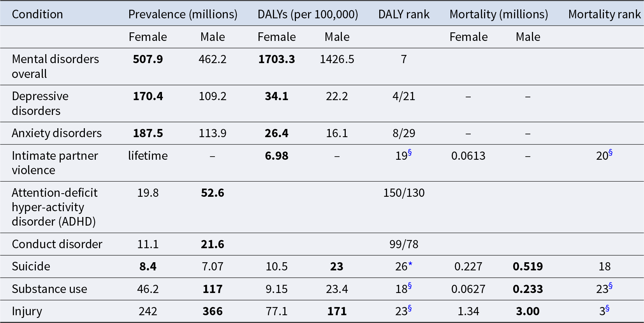The height and width of the screenshot is (323, 644).
Task: Select bold female prevalence value 507.9
Action: coord(148,59)
